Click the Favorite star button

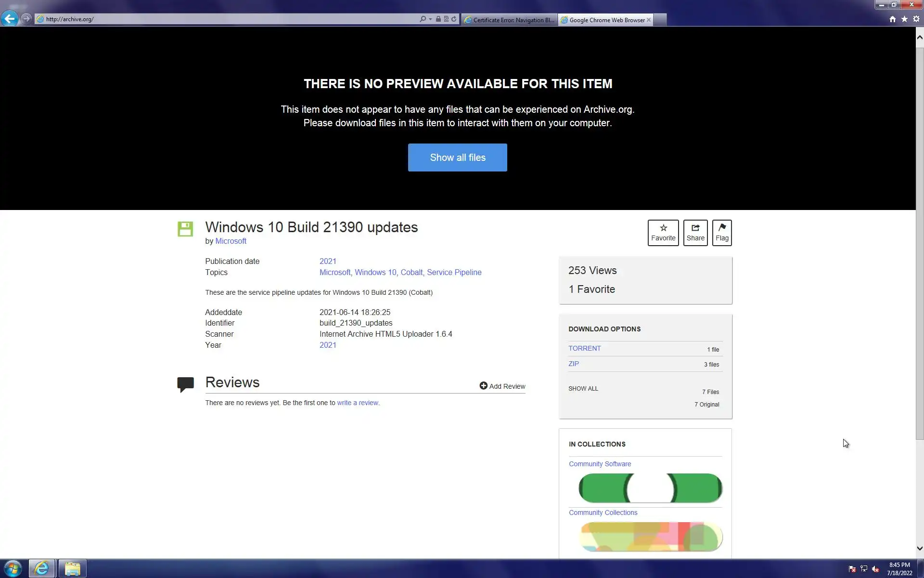(663, 233)
